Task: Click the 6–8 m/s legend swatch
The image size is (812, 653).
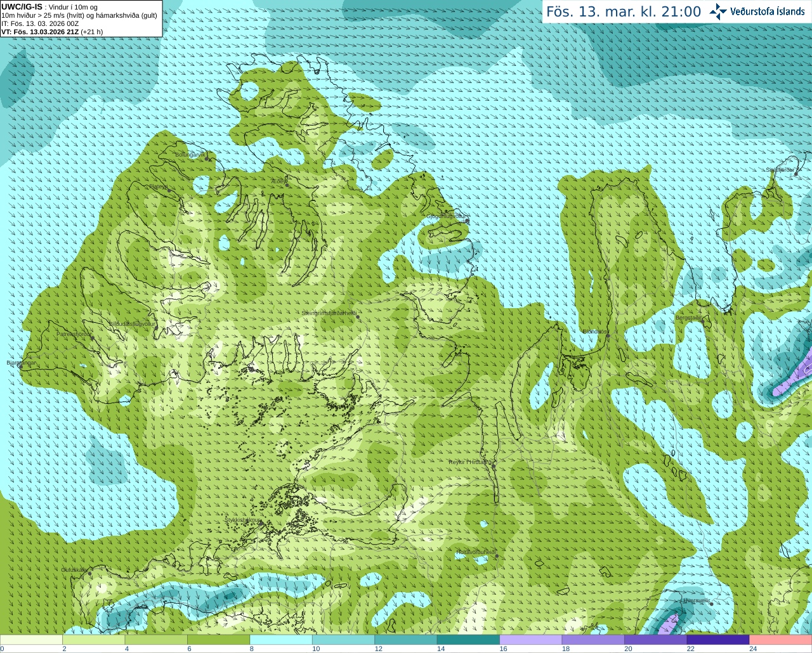Action: pos(219,640)
